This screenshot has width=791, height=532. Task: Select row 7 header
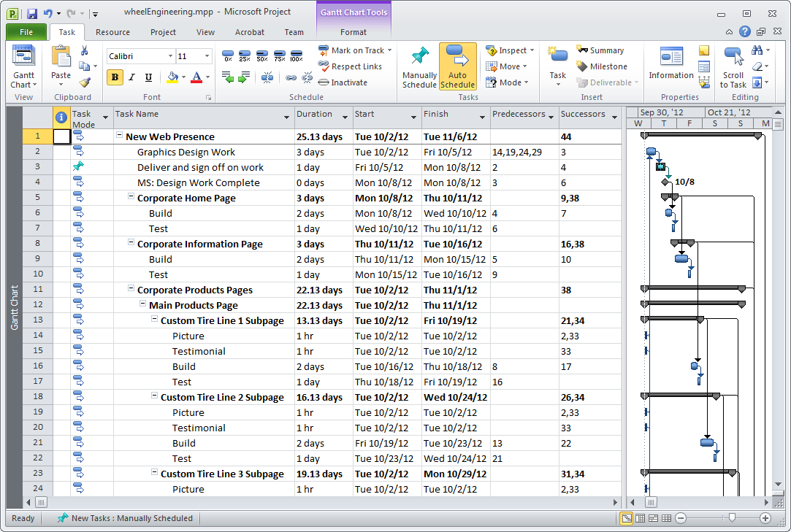coord(37,228)
